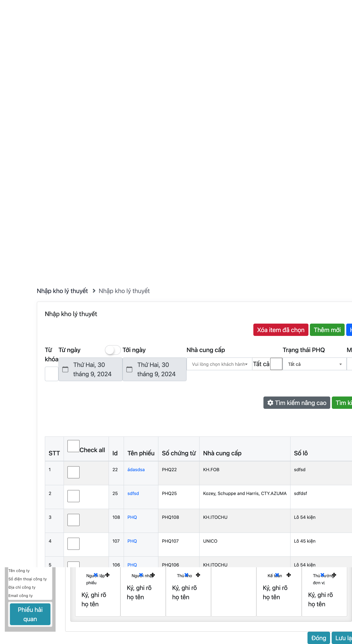352x644 pixels.
Task: Expand Trạng thái PHQ dropdown
Action: coord(315,364)
